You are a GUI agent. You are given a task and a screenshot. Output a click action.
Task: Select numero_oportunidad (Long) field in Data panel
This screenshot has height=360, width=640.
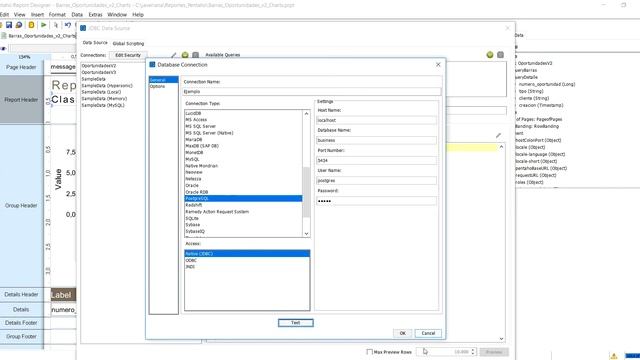(547, 84)
